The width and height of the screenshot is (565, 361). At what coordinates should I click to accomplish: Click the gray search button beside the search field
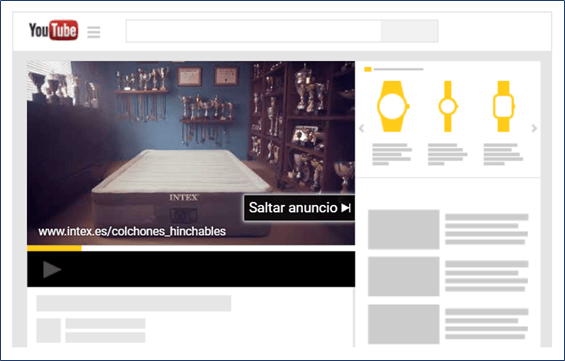coord(409,31)
